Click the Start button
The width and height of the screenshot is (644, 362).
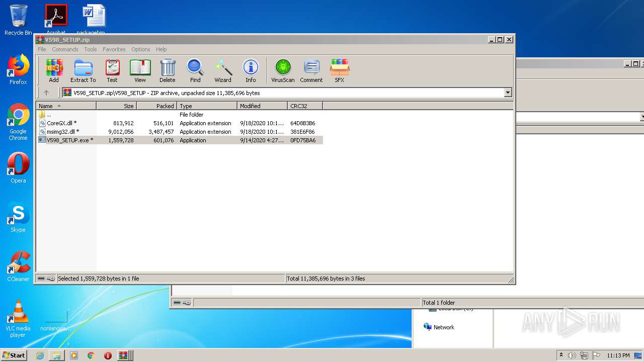click(14, 355)
